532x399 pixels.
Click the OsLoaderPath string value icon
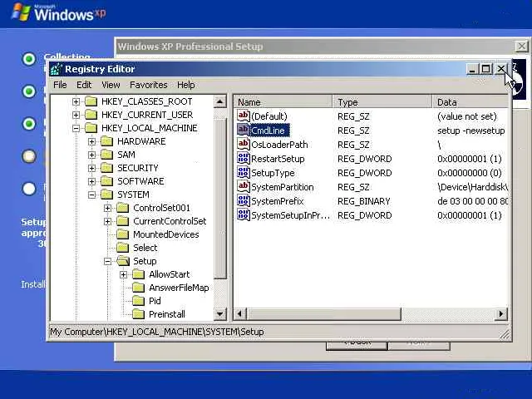pyautogui.click(x=244, y=144)
